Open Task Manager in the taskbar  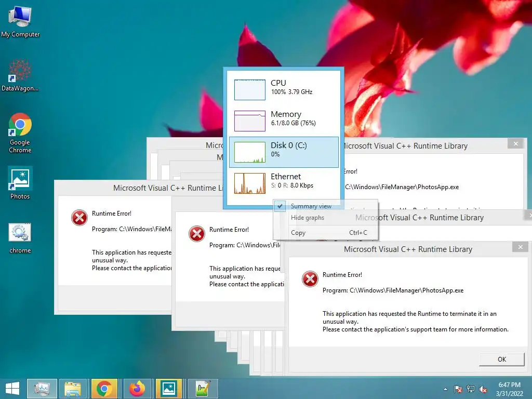(x=42, y=389)
